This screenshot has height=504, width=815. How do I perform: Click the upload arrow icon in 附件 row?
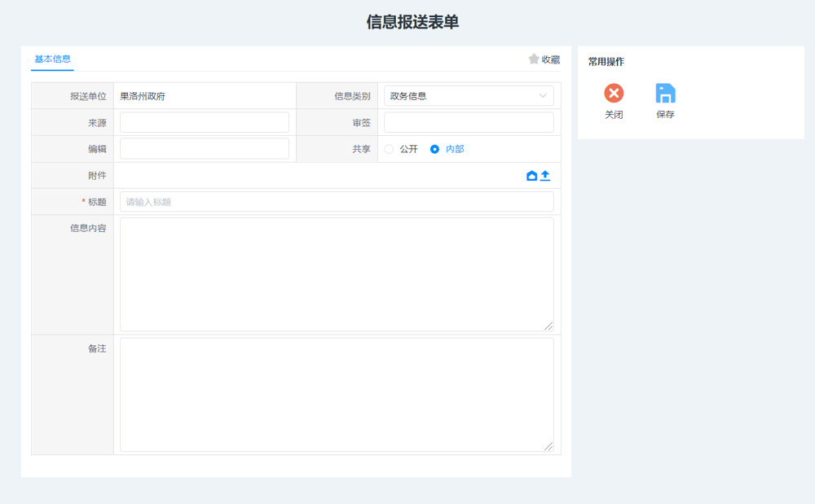click(x=545, y=176)
